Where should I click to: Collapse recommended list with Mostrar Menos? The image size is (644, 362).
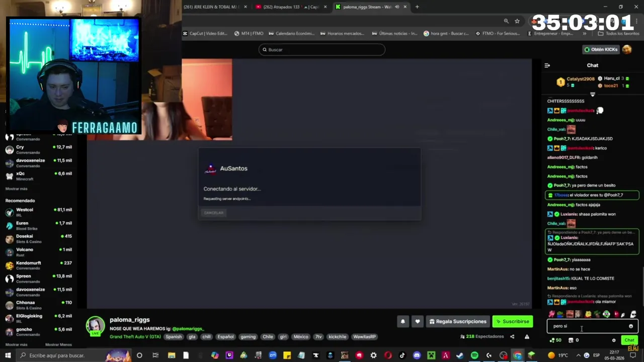(58, 344)
